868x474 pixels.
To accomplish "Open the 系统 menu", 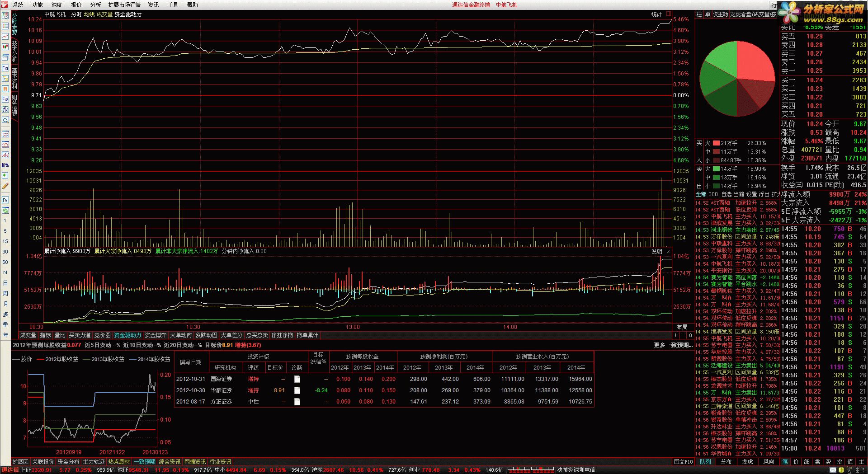I will coord(18,5).
